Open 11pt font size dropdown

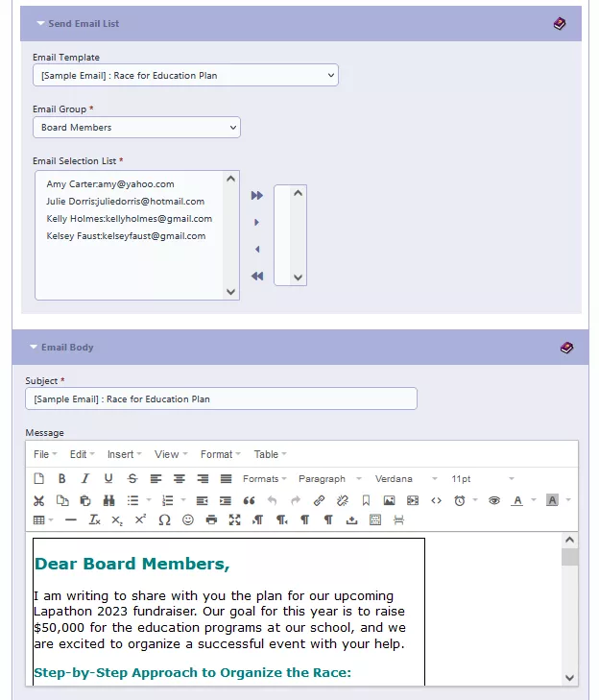[x=483, y=478]
